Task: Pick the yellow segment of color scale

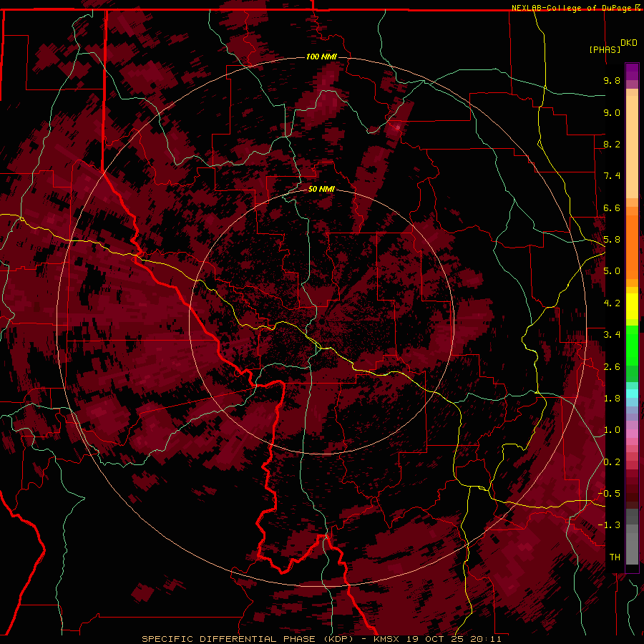Action: [x=632, y=306]
